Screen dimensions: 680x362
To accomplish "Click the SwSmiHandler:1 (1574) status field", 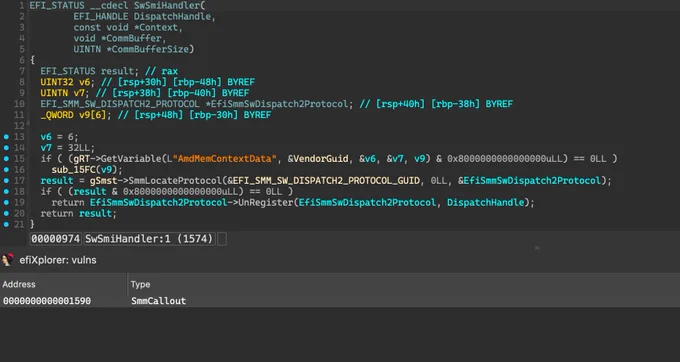I will pyautogui.click(x=149, y=239).
